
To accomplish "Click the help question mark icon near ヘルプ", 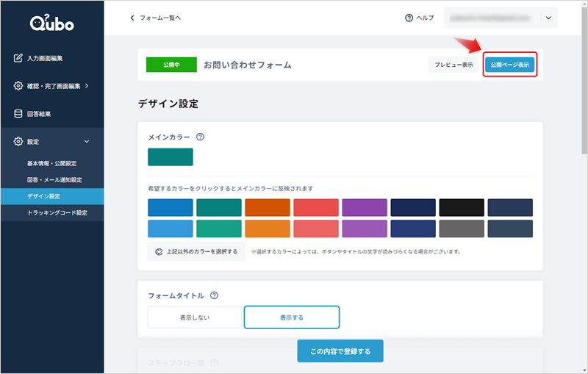I will click(x=409, y=18).
